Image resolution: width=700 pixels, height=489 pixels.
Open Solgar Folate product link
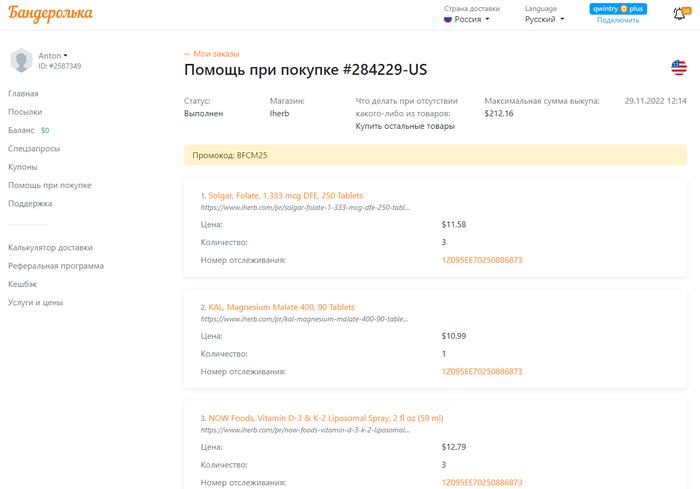coord(285,195)
